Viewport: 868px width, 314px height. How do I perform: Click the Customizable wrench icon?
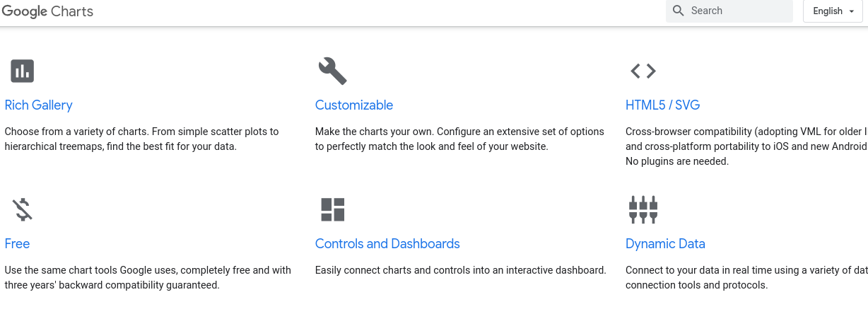point(332,71)
